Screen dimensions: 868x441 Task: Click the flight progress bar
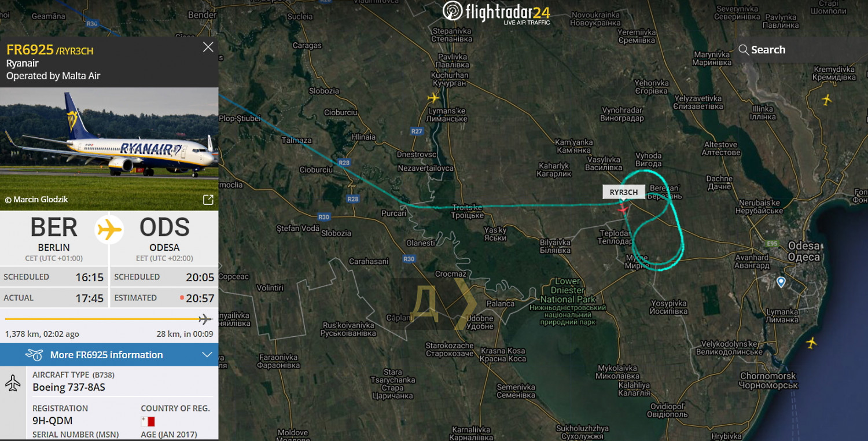108,319
